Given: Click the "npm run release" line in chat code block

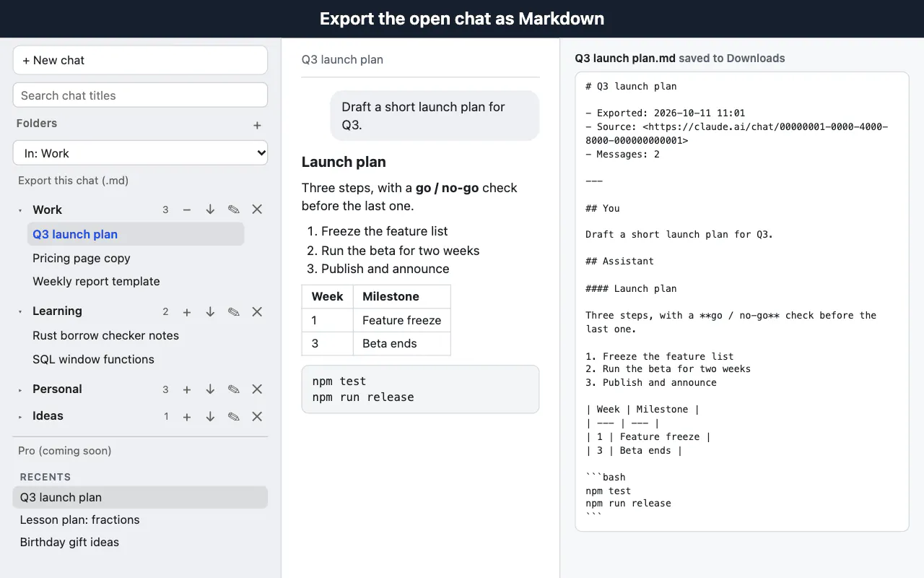Looking at the screenshot, I should [363, 397].
